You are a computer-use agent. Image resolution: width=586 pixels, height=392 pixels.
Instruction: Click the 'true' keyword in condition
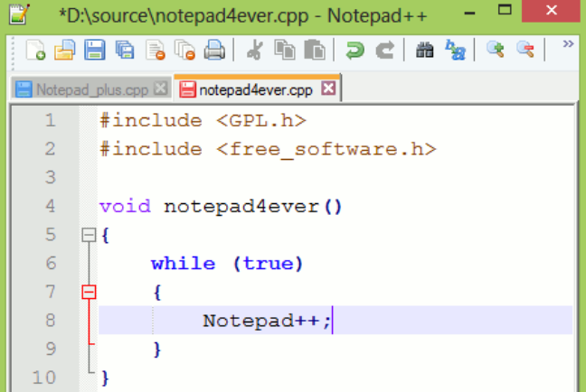pyautogui.click(x=268, y=264)
